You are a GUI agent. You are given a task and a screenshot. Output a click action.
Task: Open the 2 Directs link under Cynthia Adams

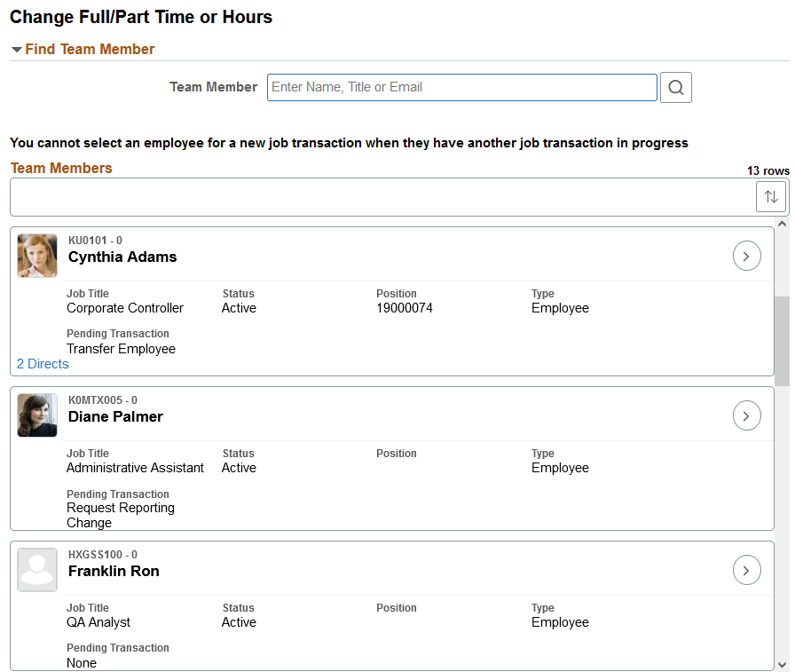click(42, 363)
